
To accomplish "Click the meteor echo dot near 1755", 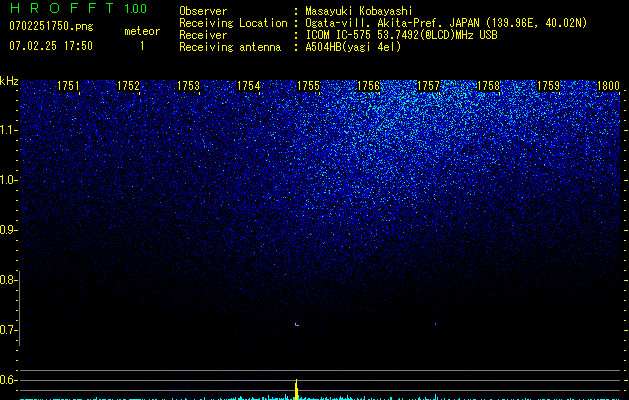I will [297, 325].
